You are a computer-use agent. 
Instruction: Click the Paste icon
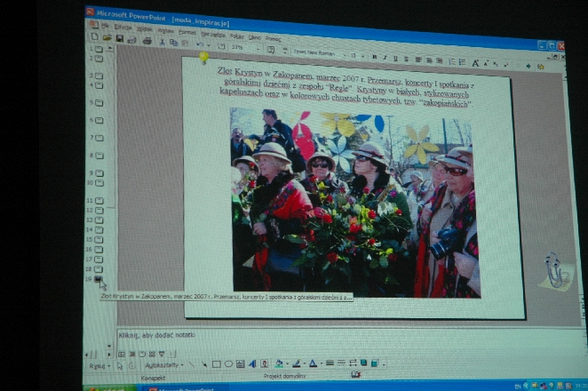click(185, 44)
